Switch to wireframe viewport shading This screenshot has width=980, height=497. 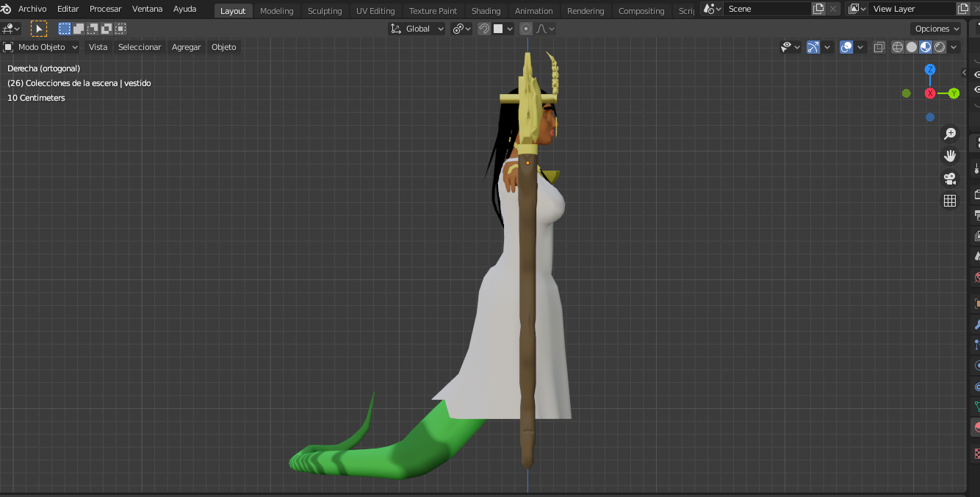click(898, 47)
